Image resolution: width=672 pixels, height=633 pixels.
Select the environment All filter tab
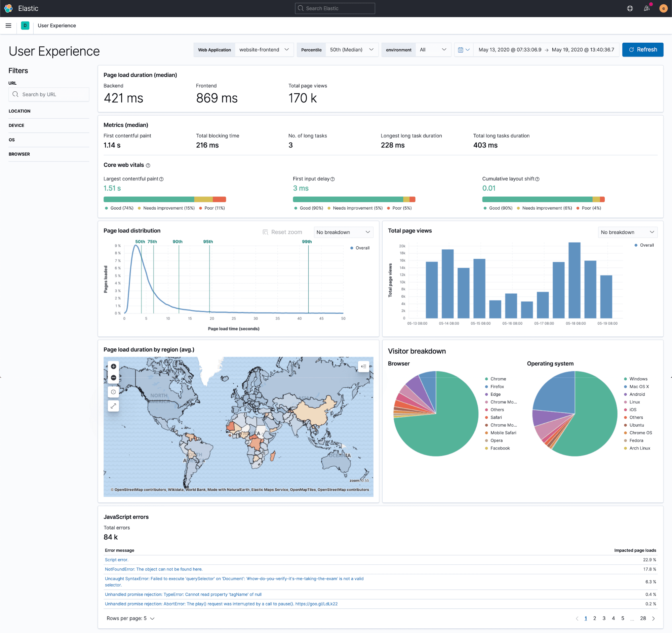pyautogui.click(x=417, y=50)
